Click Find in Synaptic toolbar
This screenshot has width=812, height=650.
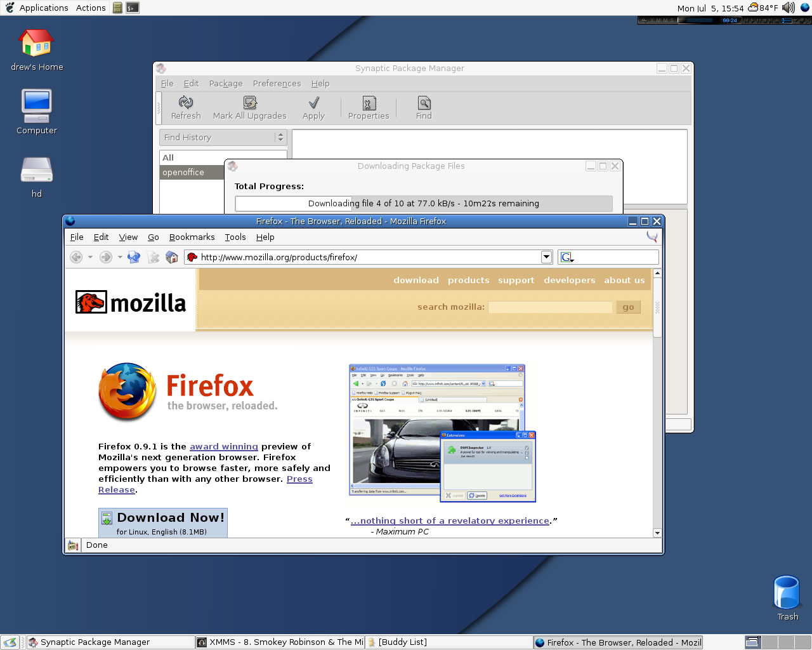click(424, 107)
